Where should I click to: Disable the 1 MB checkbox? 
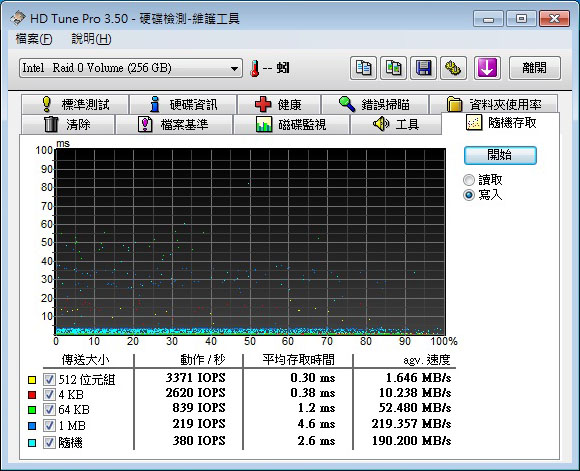[x=49, y=425]
